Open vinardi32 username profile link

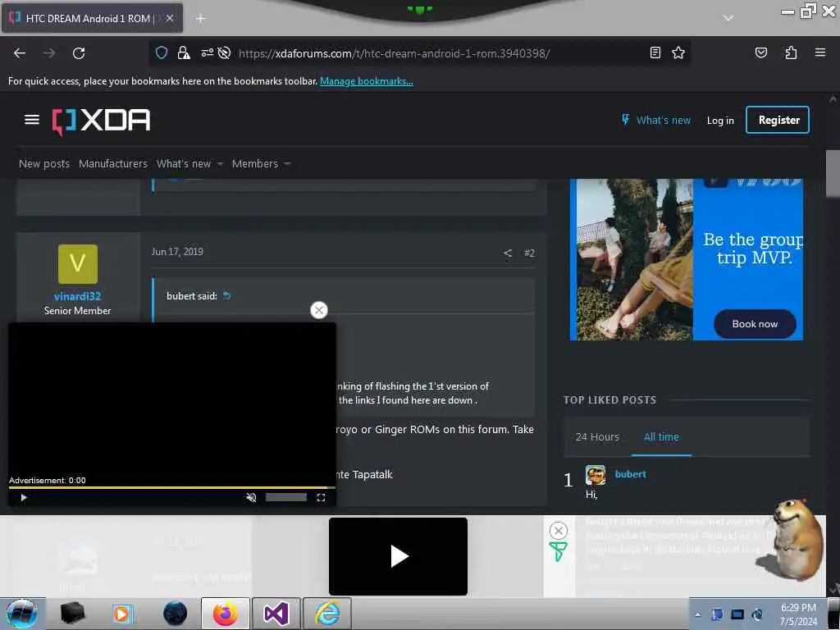coord(77,296)
